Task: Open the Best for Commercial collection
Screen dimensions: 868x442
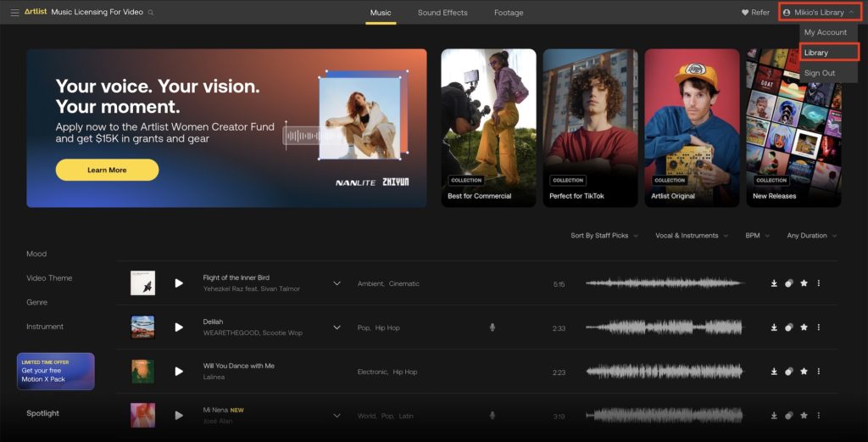Action: click(x=488, y=128)
